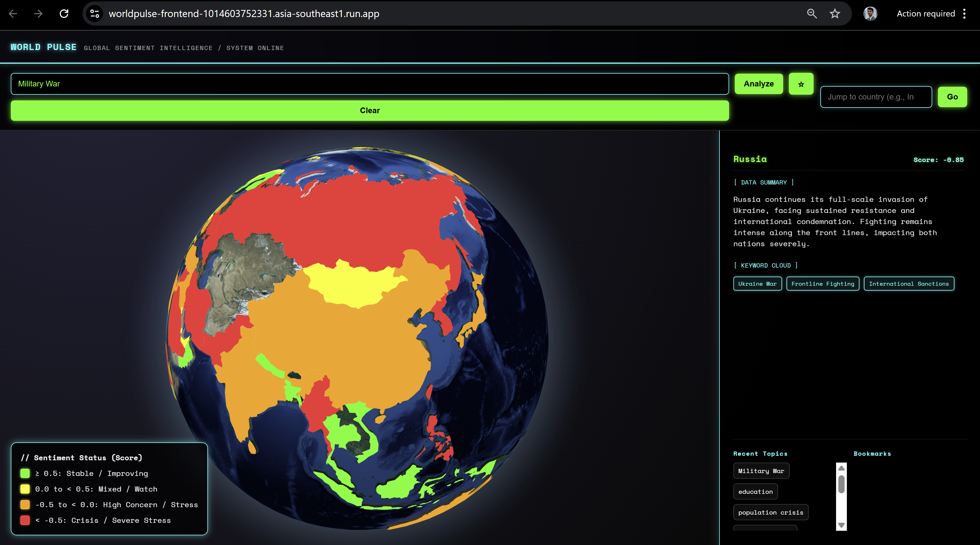Select the International Sanctions keyword tag

909,284
